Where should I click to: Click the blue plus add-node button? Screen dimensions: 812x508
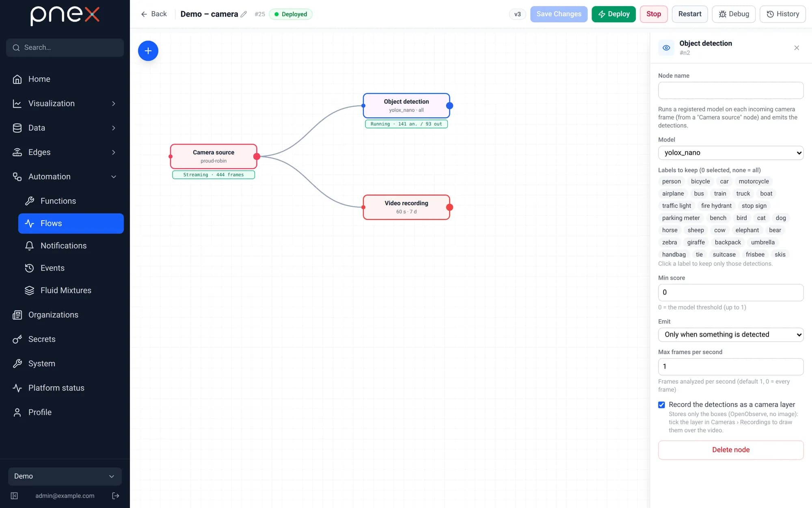[148, 51]
